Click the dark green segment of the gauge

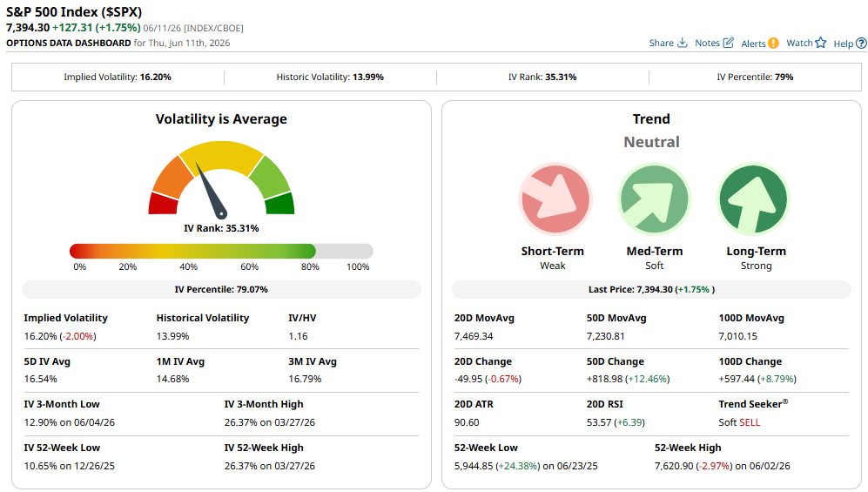279,204
